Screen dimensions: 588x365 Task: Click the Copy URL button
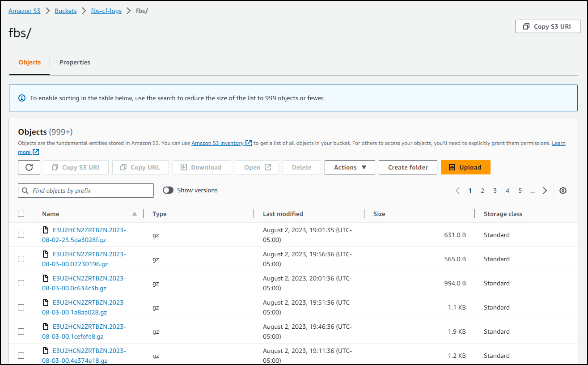point(140,167)
